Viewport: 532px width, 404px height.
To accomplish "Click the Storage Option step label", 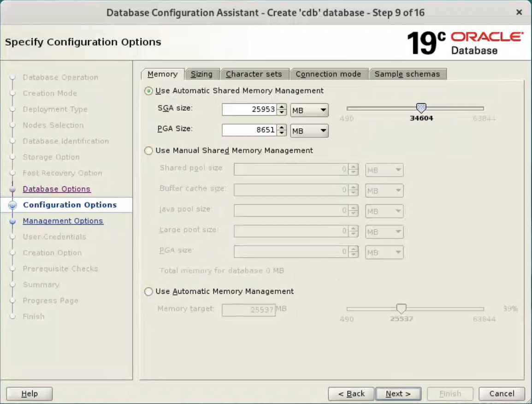I will pos(51,157).
